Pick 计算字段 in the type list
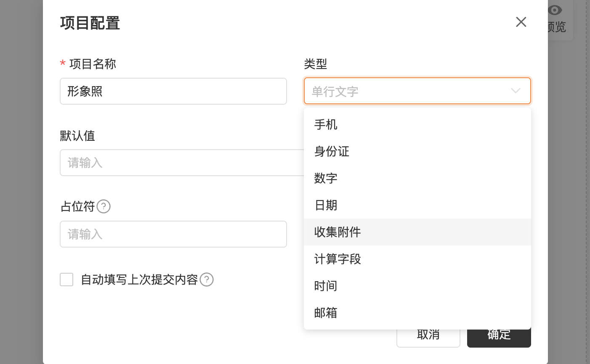Image resolution: width=590 pixels, height=364 pixels. [x=417, y=259]
